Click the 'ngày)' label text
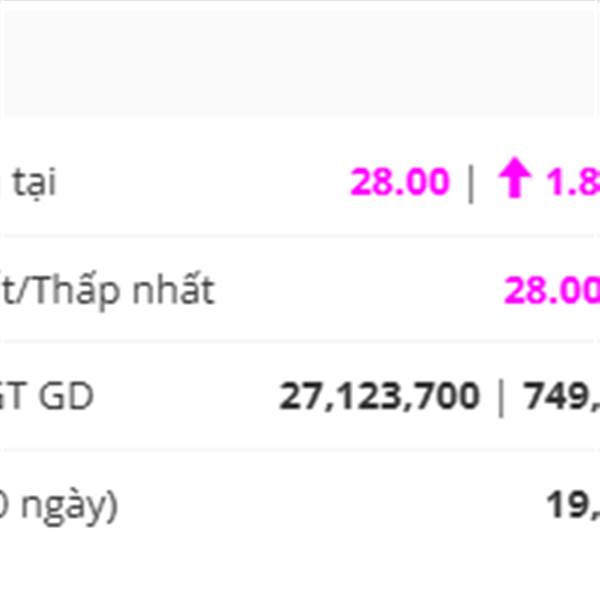Image resolution: width=600 pixels, height=600 pixels. coord(70,506)
